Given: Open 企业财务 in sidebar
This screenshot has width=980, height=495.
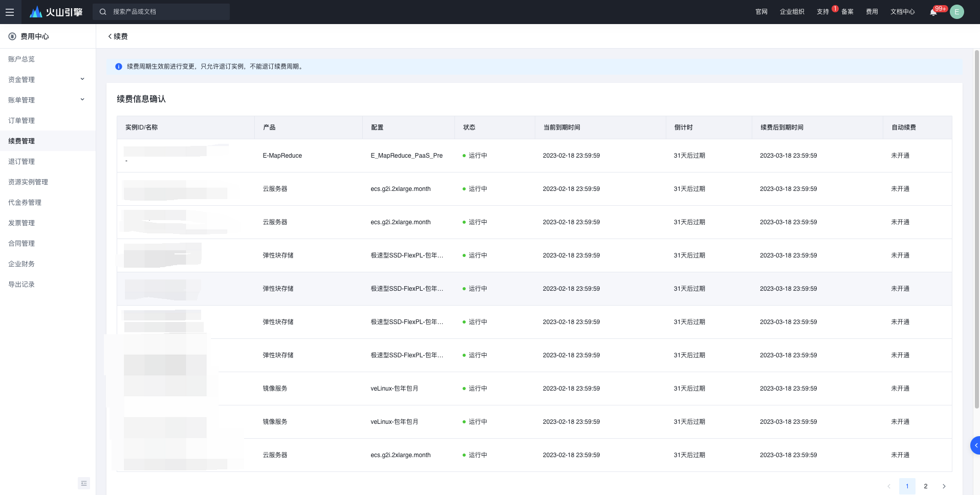Looking at the screenshot, I should coord(48,264).
